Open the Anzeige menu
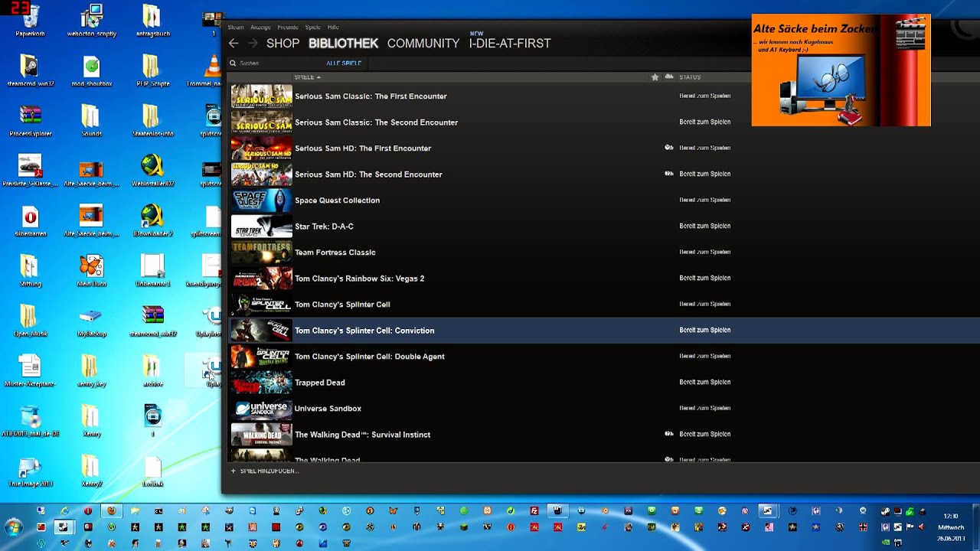 point(260,27)
